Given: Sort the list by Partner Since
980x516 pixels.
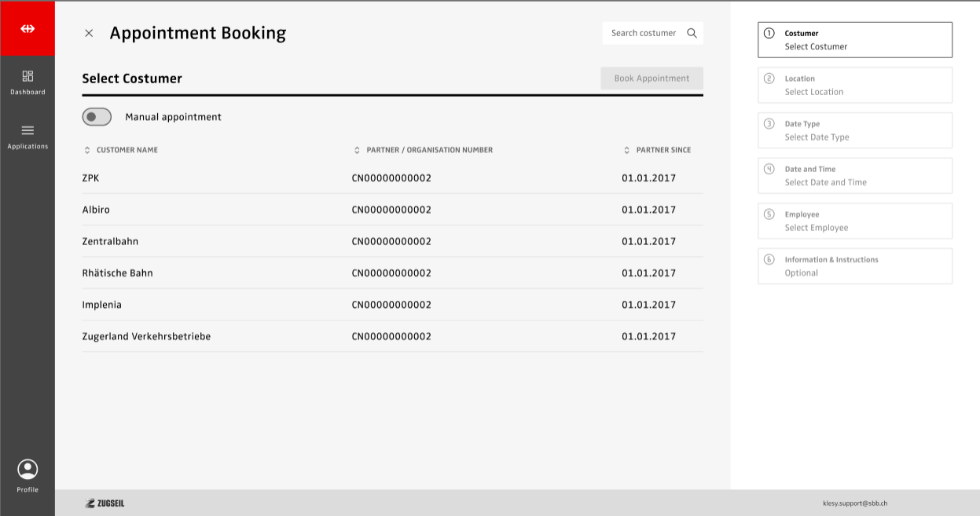Looking at the screenshot, I should click(x=627, y=150).
